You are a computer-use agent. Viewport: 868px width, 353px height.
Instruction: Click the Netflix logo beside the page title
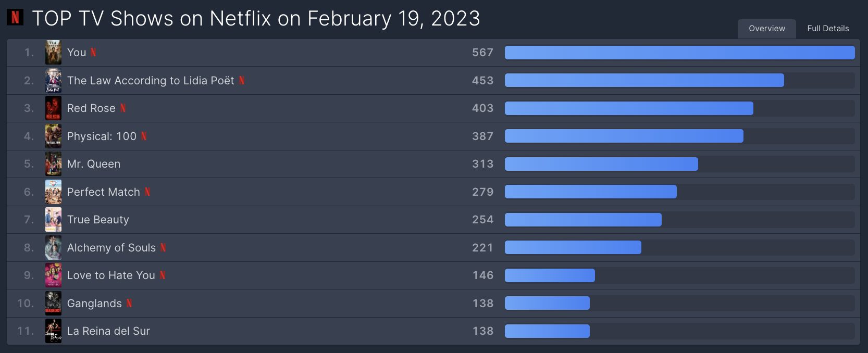[15, 17]
